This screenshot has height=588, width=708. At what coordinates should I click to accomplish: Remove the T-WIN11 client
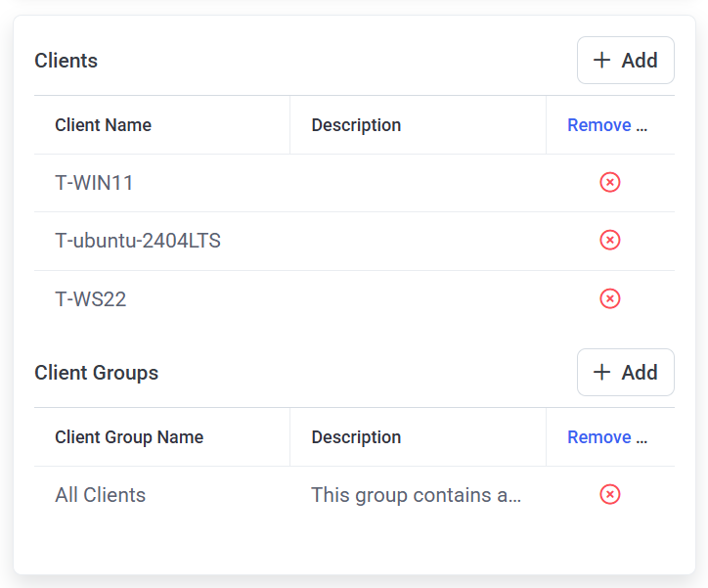pyautogui.click(x=610, y=183)
